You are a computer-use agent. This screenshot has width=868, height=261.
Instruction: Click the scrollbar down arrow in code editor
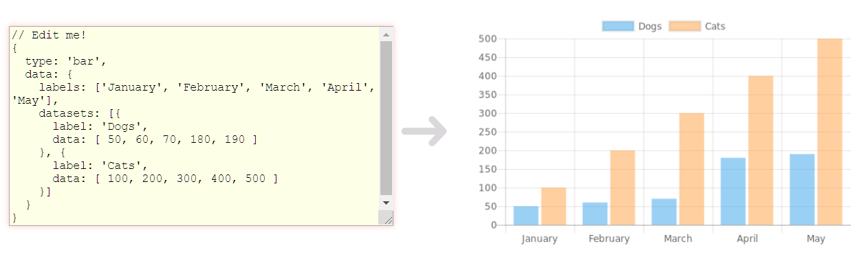pyautogui.click(x=385, y=203)
